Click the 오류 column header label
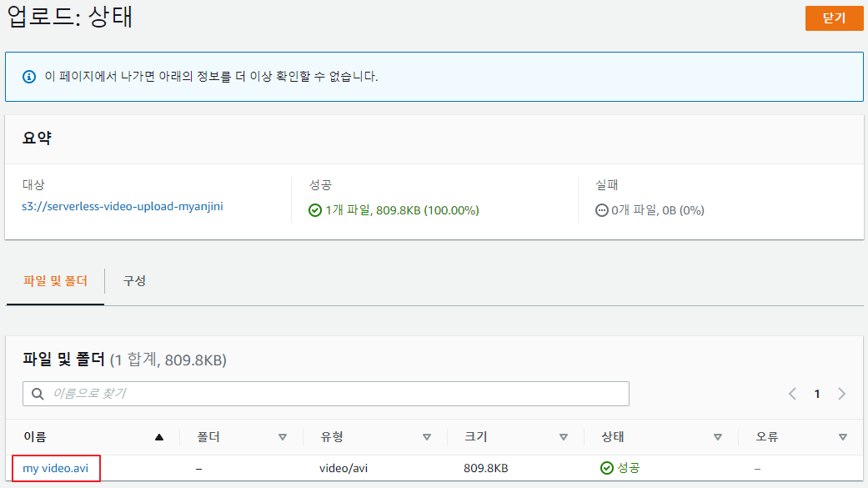The height and width of the screenshot is (488, 868). click(x=767, y=437)
